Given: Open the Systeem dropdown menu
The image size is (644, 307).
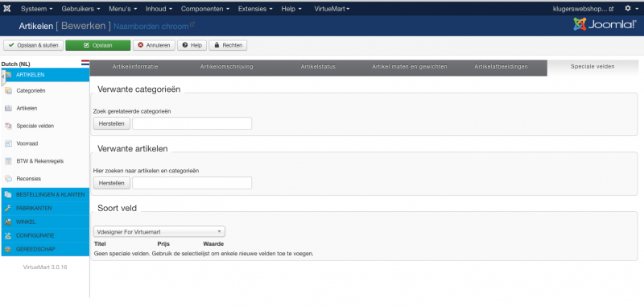Looking at the screenshot, I should [x=37, y=9].
